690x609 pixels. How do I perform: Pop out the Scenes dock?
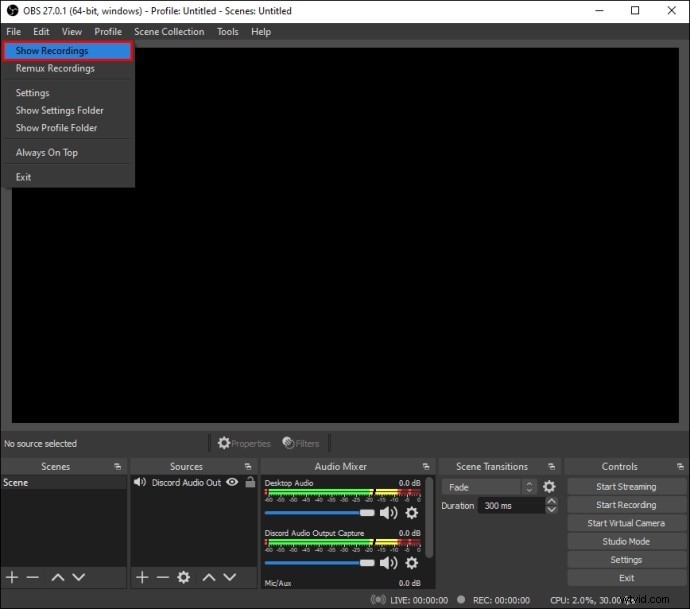tap(117, 466)
